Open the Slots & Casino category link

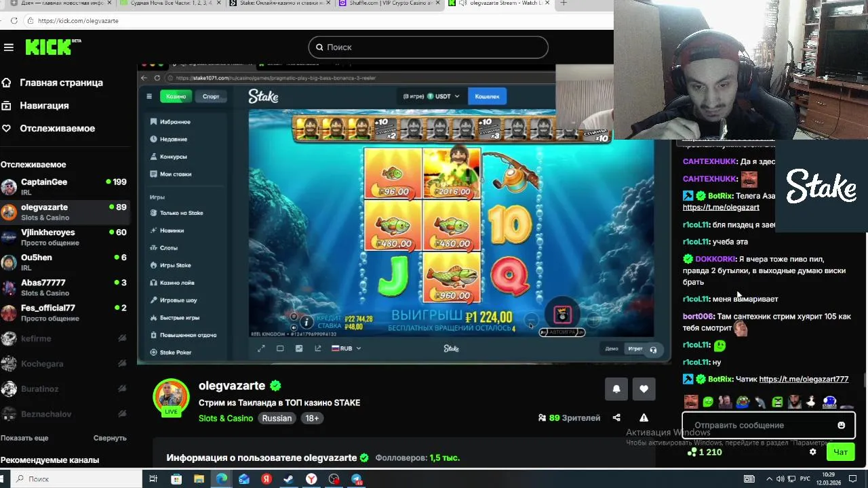point(226,418)
